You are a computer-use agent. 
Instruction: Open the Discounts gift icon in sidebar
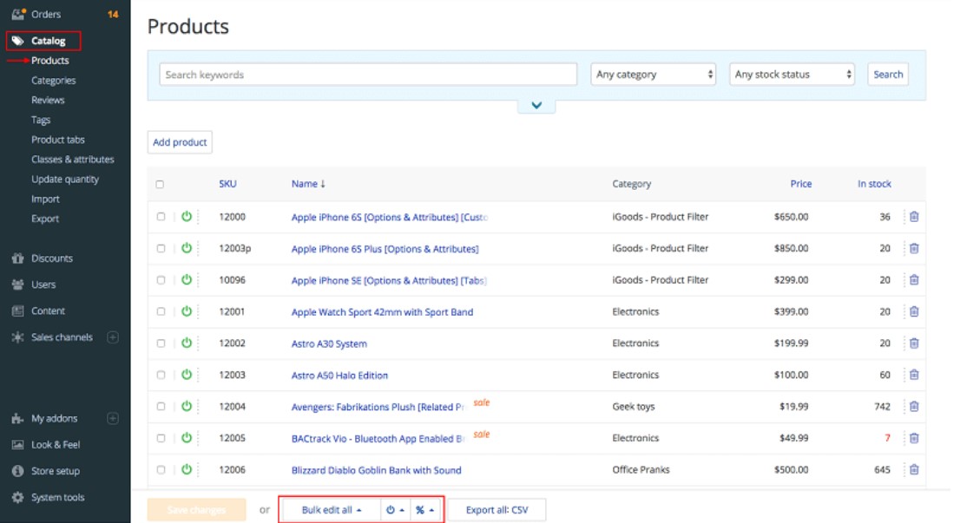(x=17, y=258)
